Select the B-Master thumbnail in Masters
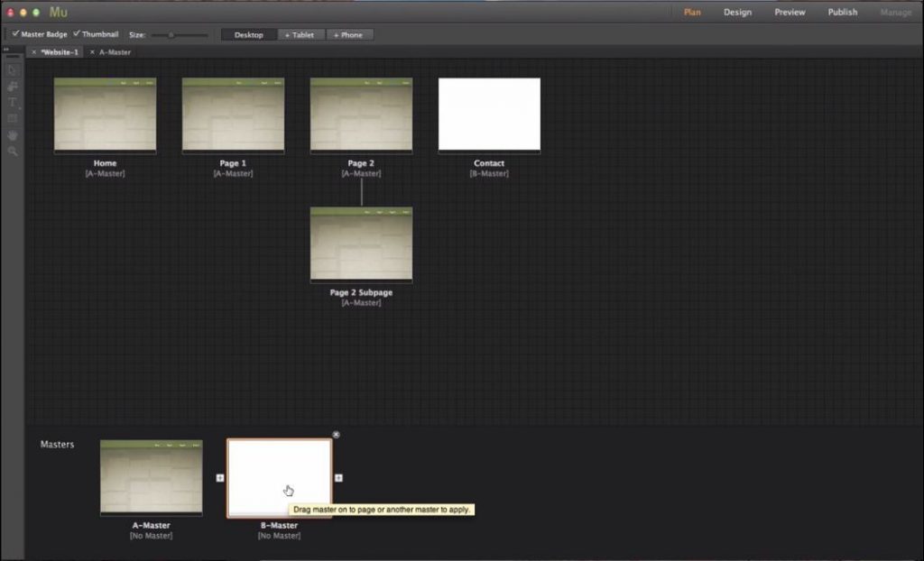The image size is (924, 561). coord(280,478)
